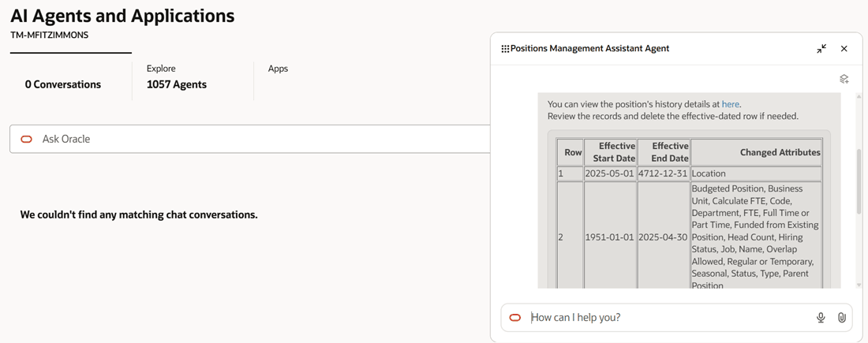The width and height of the screenshot is (868, 343).
Task: Open the position history 'here' link
Action: point(730,104)
